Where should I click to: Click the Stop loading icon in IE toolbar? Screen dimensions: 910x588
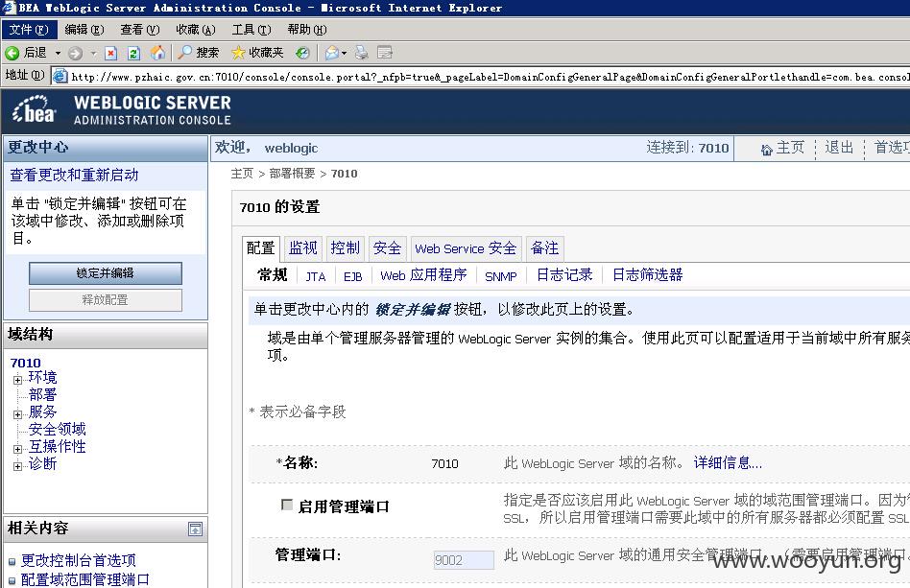click(x=110, y=54)
